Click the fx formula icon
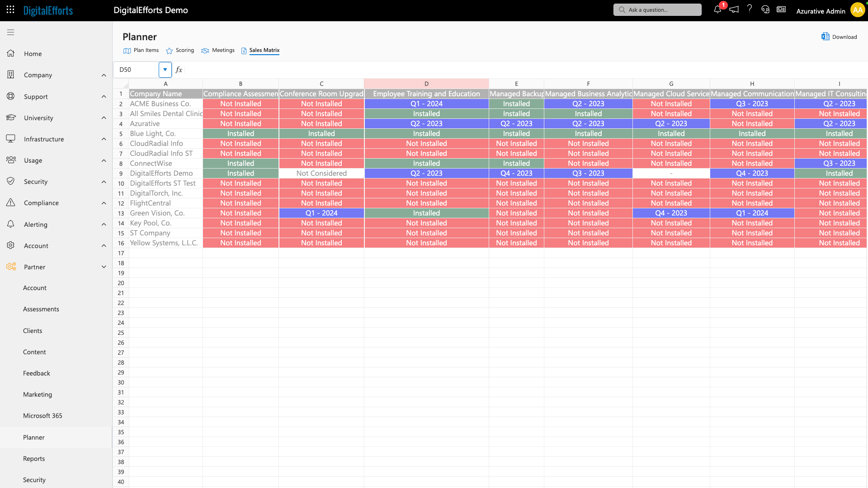868x488 pixels. (x=179, y=70)
